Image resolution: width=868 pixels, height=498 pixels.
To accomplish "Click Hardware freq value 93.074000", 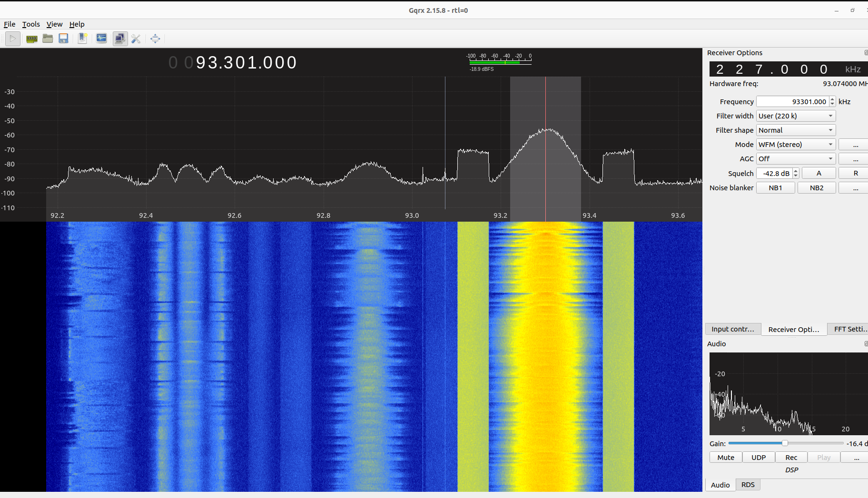I will point(845,84).
